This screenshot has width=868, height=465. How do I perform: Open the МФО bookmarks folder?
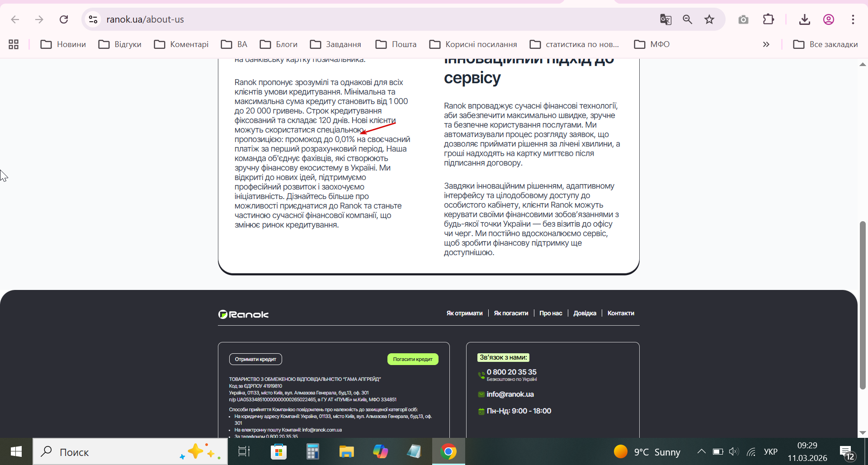coord(652,44)
